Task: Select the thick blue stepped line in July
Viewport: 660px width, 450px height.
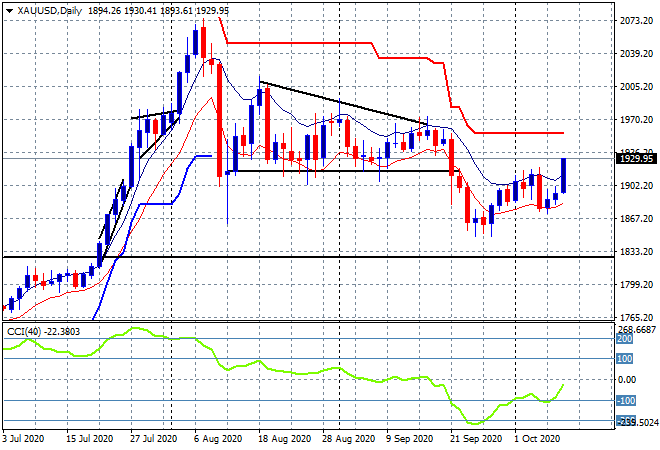Action: point(155,204)
